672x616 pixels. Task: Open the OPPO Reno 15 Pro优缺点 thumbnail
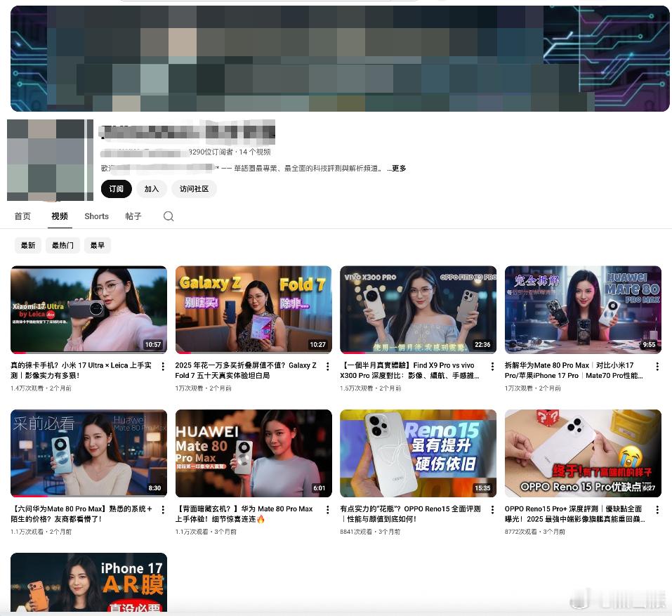[x=583, y=453]
